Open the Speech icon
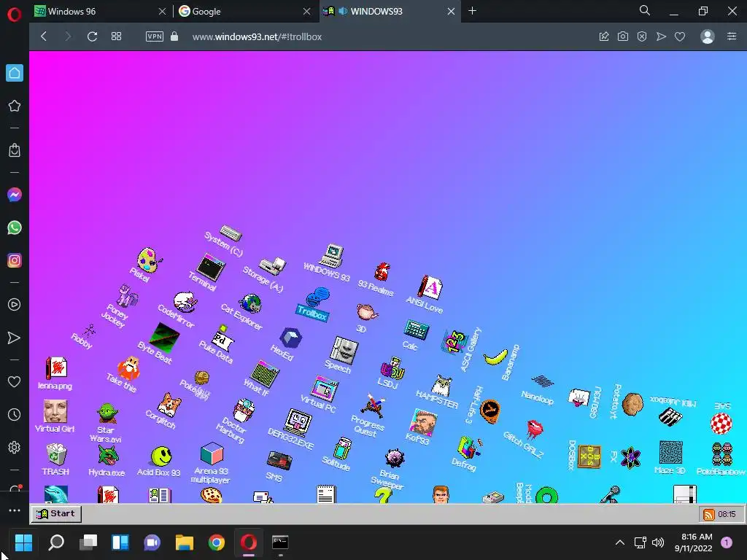 click(344, 351)
